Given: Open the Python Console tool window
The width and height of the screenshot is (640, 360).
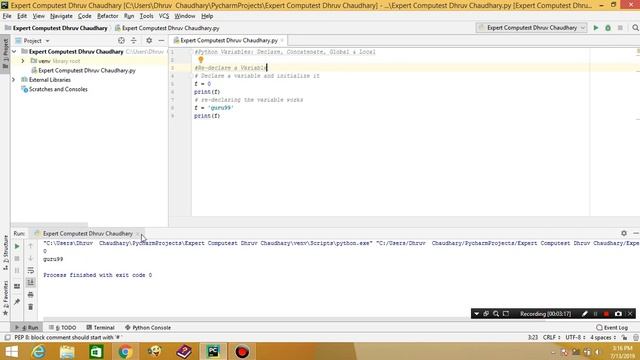Looking at the screenshot, I should click(148, 327).
